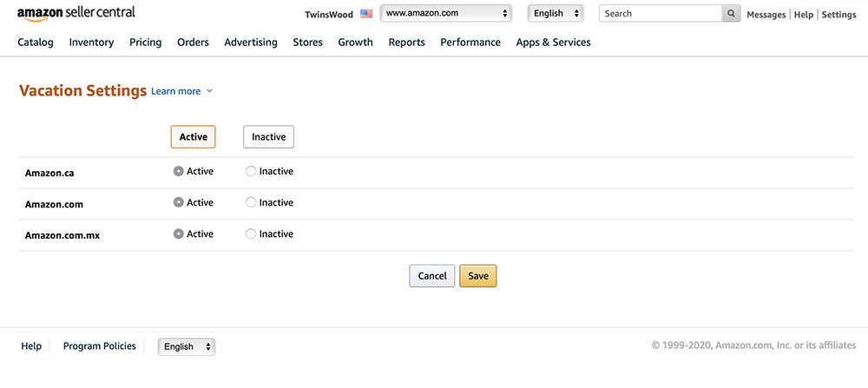Expand the chevron next to Learn more

(x=209, y=91)
